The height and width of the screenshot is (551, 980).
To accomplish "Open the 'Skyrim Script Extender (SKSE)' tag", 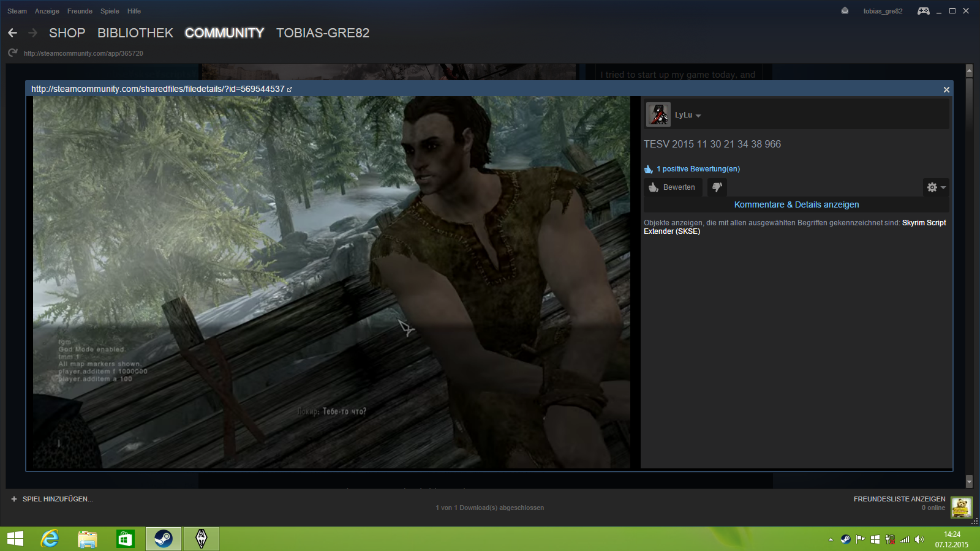I will 795,227.
